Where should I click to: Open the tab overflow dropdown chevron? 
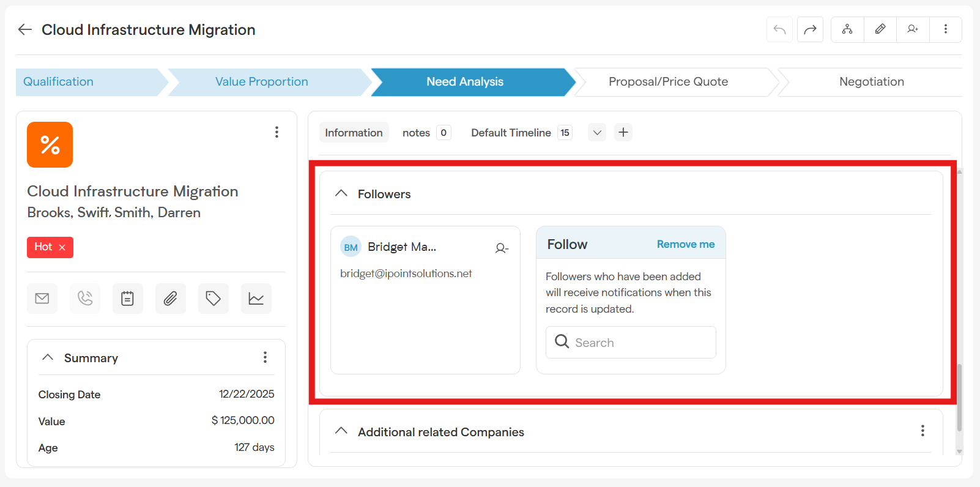tap(597, 133)
